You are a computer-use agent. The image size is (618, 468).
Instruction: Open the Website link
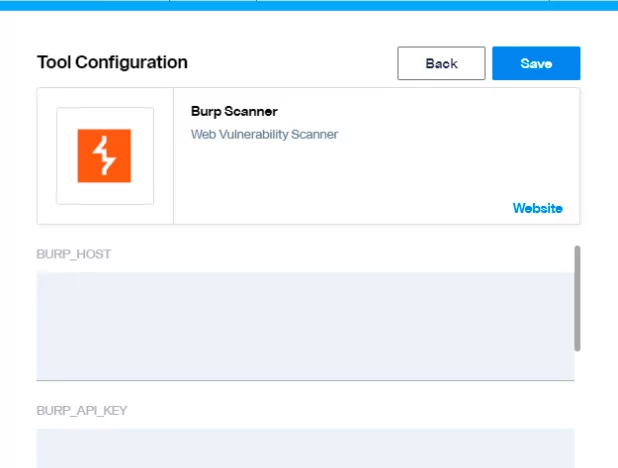pos(537,208)
